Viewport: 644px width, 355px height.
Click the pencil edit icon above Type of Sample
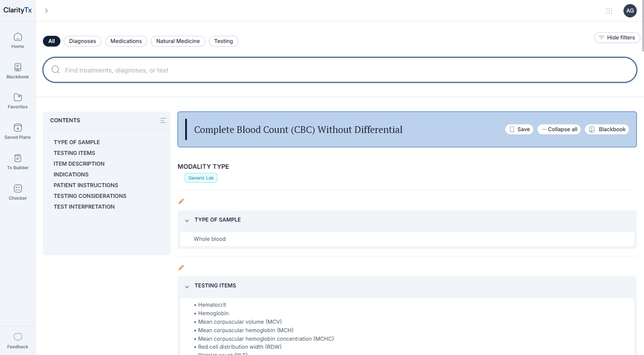click(x=181, y=201)
